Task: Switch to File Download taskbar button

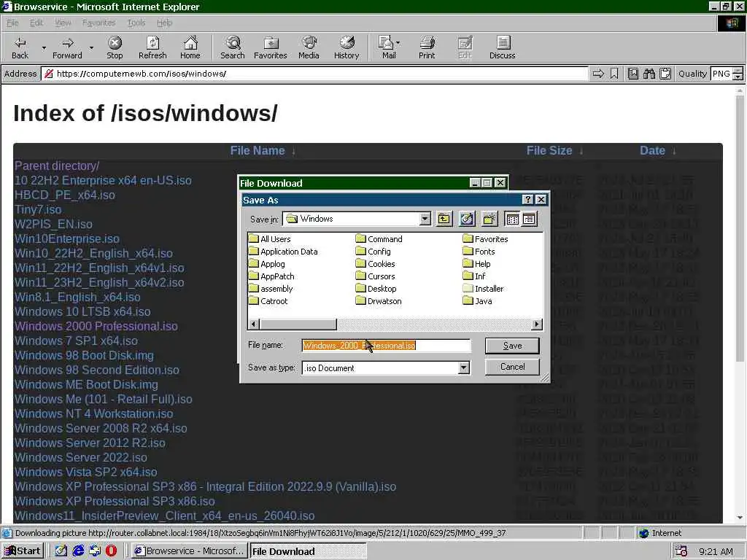Action: (309, 551)
